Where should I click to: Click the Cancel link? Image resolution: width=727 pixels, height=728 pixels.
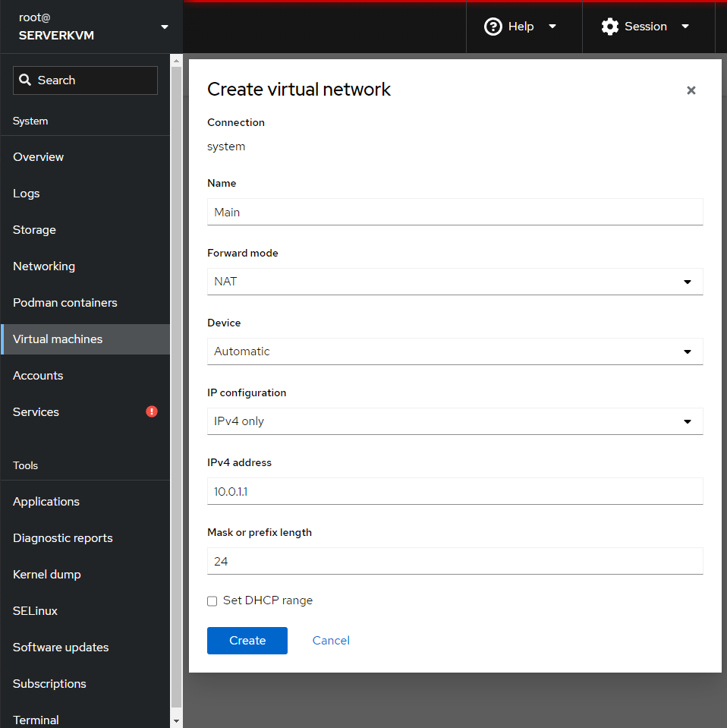tap(331, 641)
